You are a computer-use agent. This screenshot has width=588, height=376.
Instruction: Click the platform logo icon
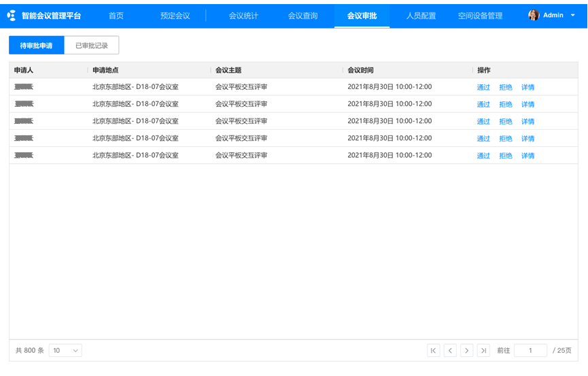pyautogui.click(x=12, y=16)
